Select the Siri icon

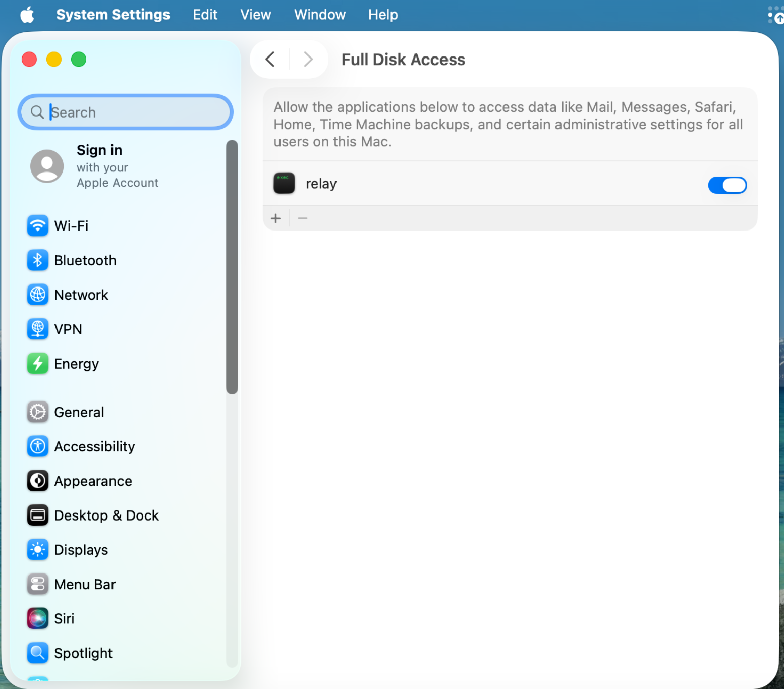[x=38, y=618]
